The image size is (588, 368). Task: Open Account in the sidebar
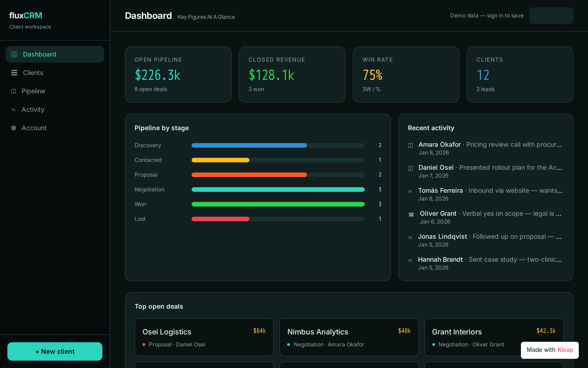click(55, 128)
